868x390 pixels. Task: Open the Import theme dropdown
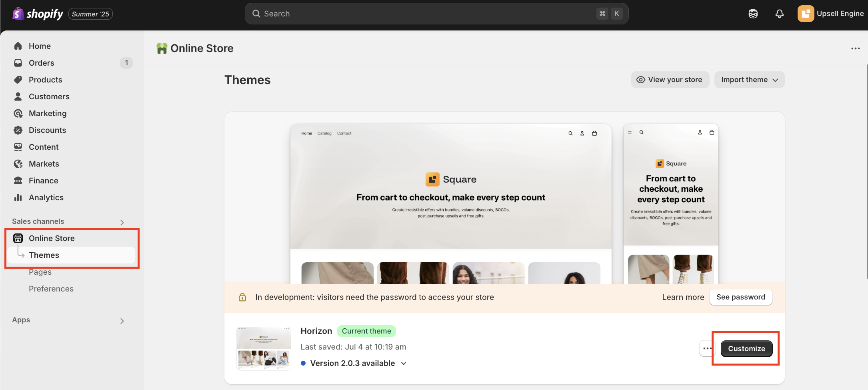[749, 80]
